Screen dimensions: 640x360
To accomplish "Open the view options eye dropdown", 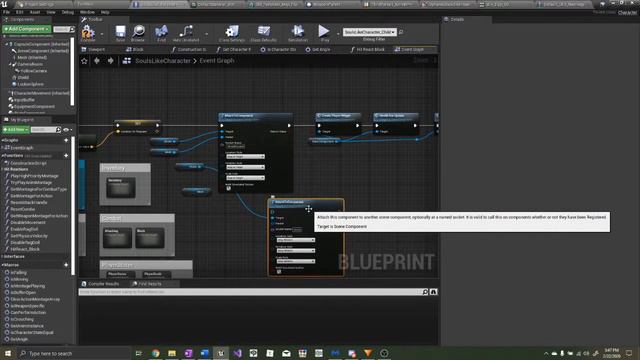I will coord(68,130).
